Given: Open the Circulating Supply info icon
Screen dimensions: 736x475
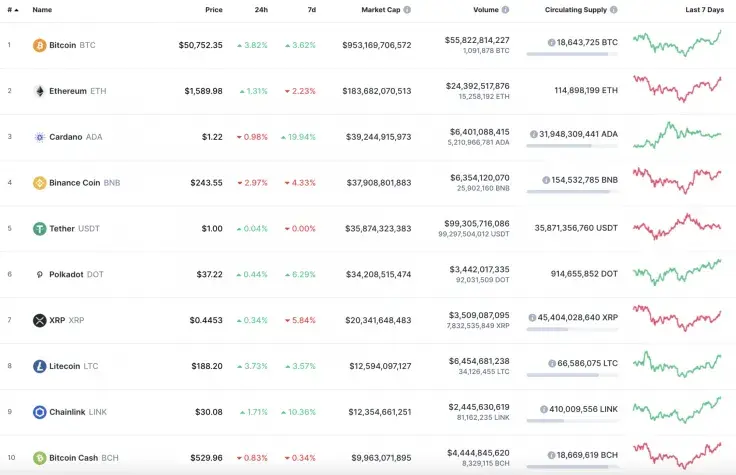Looking at the screenshot, I should (613, 9).
